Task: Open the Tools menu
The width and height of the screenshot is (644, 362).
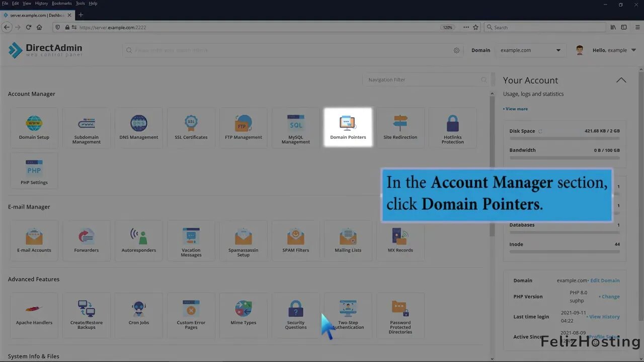Action: click(x=80, y=4)
